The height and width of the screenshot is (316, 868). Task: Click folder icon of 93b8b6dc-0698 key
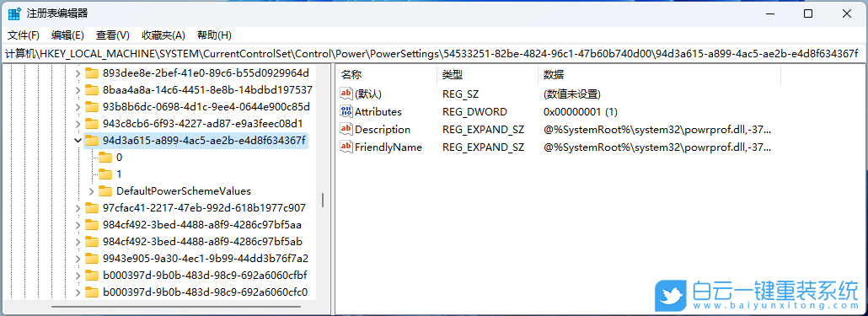click(x=92, y=107)
